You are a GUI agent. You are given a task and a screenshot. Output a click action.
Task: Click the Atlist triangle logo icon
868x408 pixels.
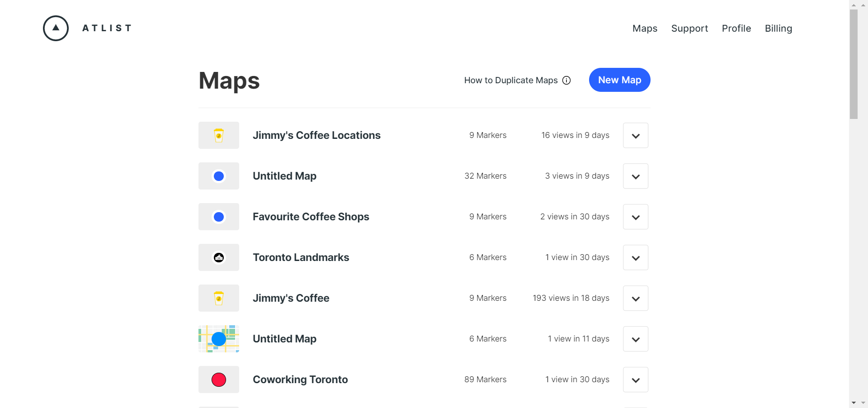[x=56, y=28]
